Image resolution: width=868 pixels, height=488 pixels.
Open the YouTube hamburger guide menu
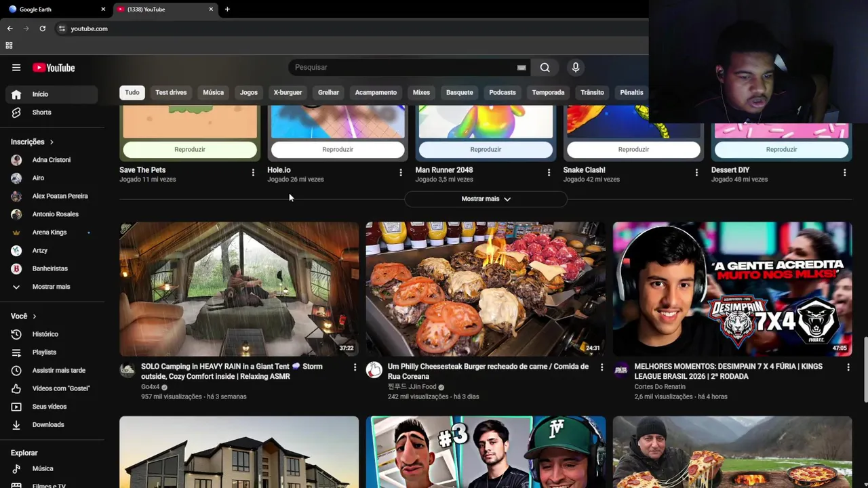coord(16,68)
